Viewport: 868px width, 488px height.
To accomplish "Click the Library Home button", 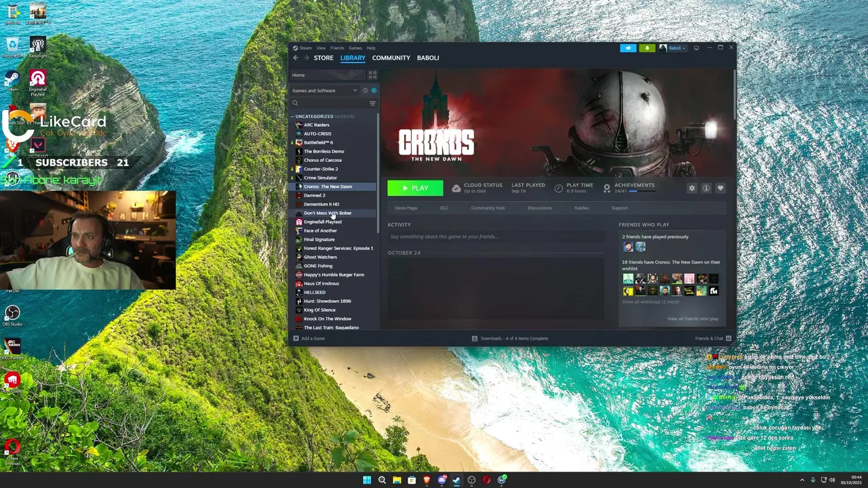I will 328,75.
